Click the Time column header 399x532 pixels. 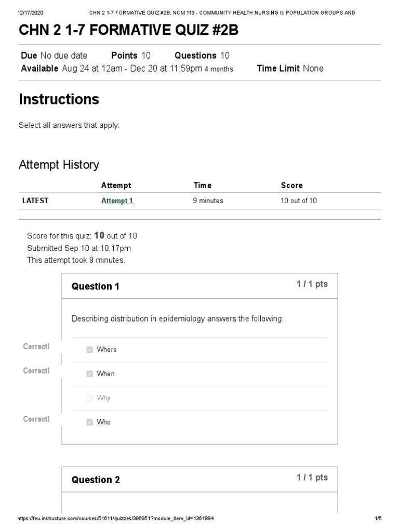202,185
